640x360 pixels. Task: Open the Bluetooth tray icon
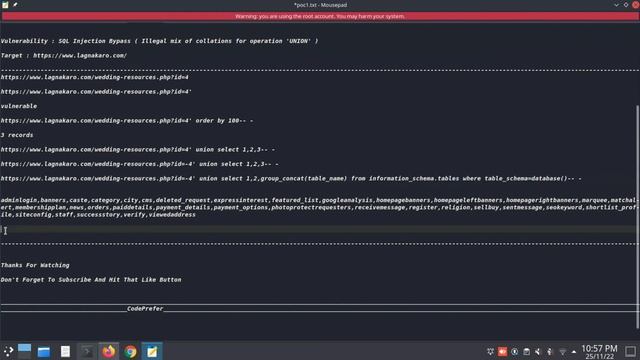(x=550, y=351)
